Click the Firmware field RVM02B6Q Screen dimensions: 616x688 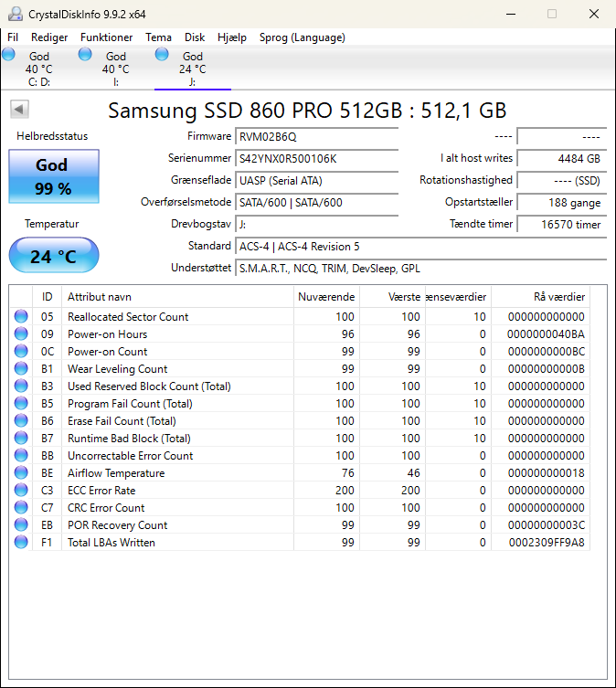[316, 136]
